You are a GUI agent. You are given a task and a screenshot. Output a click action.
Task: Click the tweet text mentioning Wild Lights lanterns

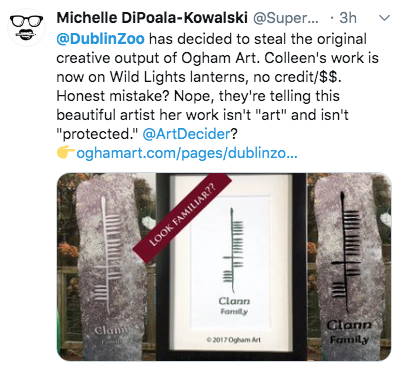(199, 77)
